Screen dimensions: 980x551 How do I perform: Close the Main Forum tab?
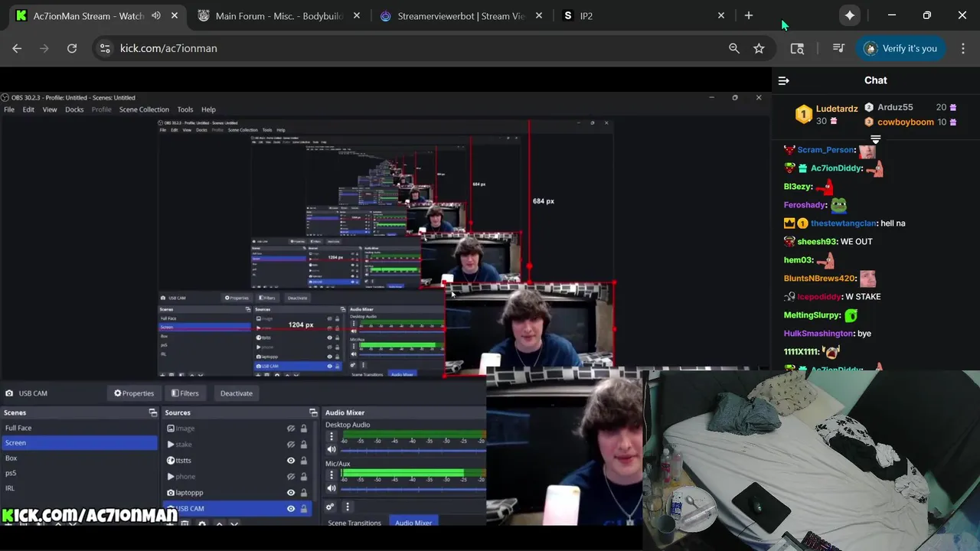[357, 15]
